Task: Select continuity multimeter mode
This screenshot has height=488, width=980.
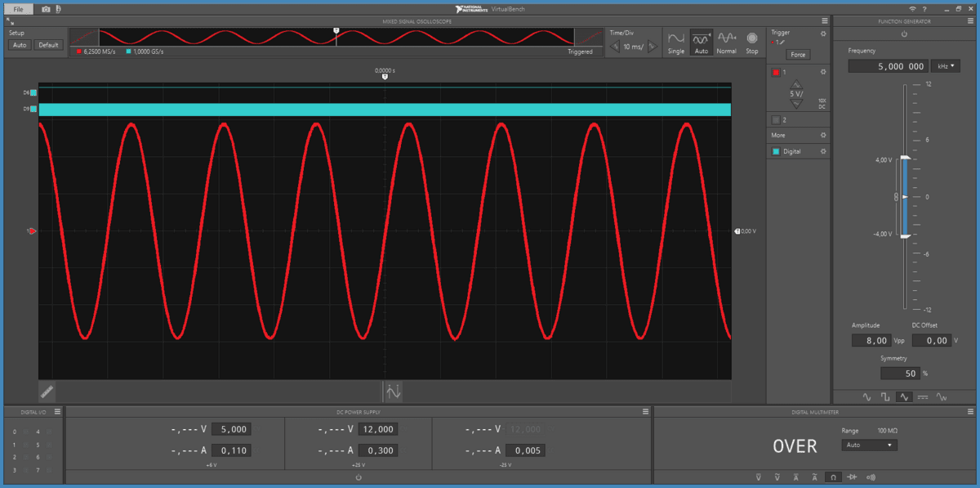Action: tap(871, 477)
